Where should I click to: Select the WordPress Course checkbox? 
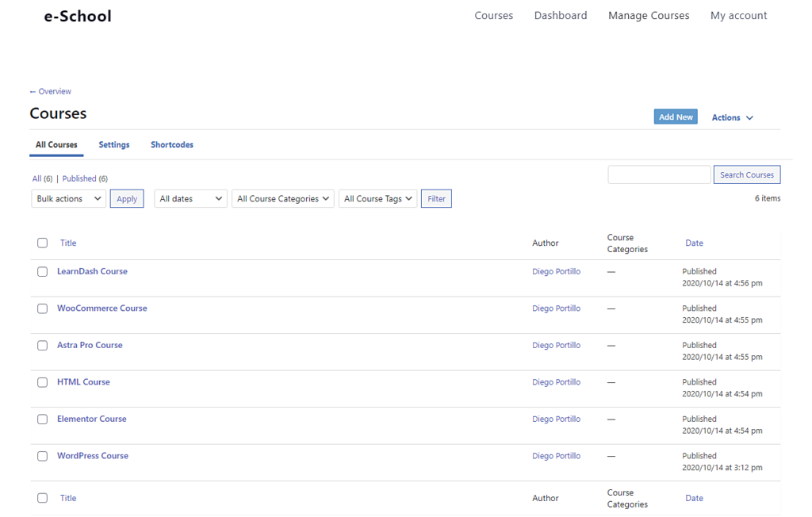pos(43,457)
